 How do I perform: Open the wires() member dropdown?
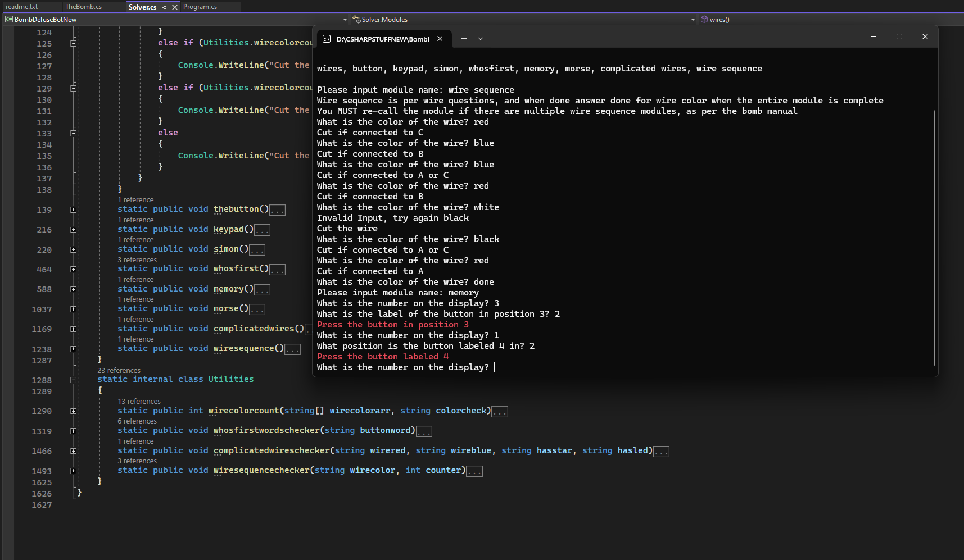(831, 20)
